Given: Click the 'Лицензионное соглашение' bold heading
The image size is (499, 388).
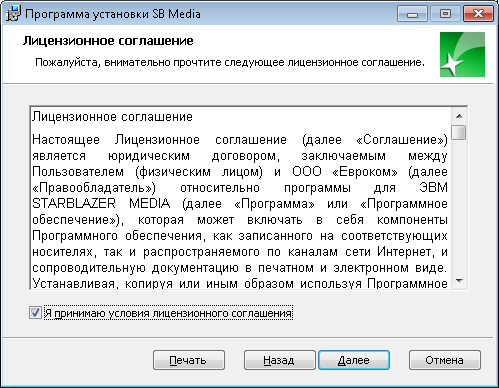Looking at the screenshot, I should [108, 41].
